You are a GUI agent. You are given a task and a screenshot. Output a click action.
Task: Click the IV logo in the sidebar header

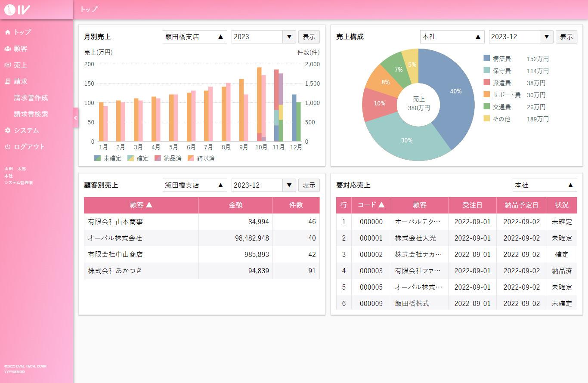pyautogui.click(x=17, y=10)
